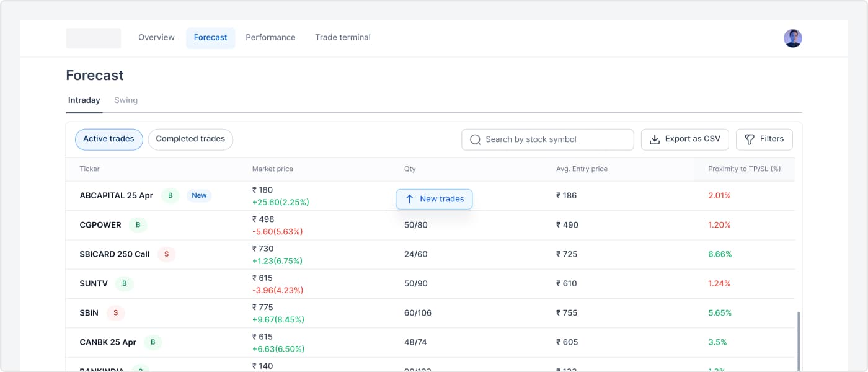Screen dimensions: 868x372
Task: Click the SBICARD 250 Call ticker
Action: 115,254
